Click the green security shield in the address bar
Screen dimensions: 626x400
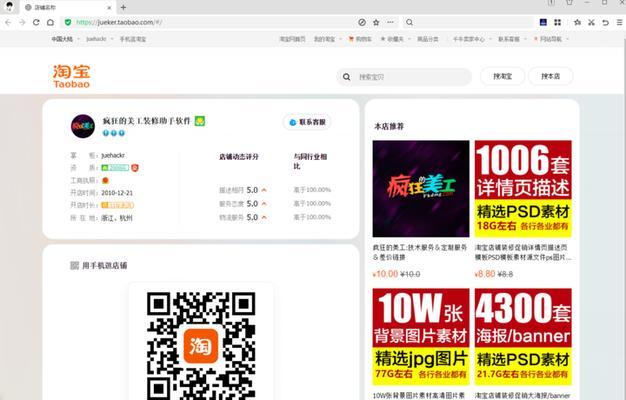[68, 22]
